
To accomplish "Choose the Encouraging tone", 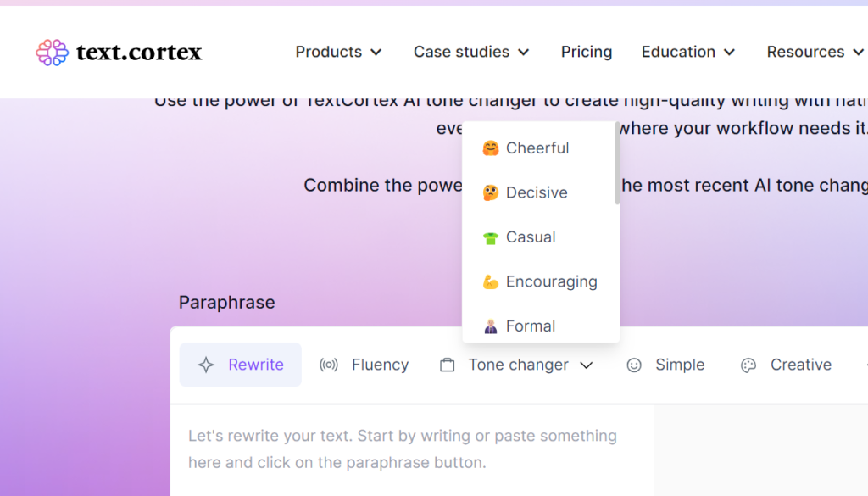I will (540, 281).
